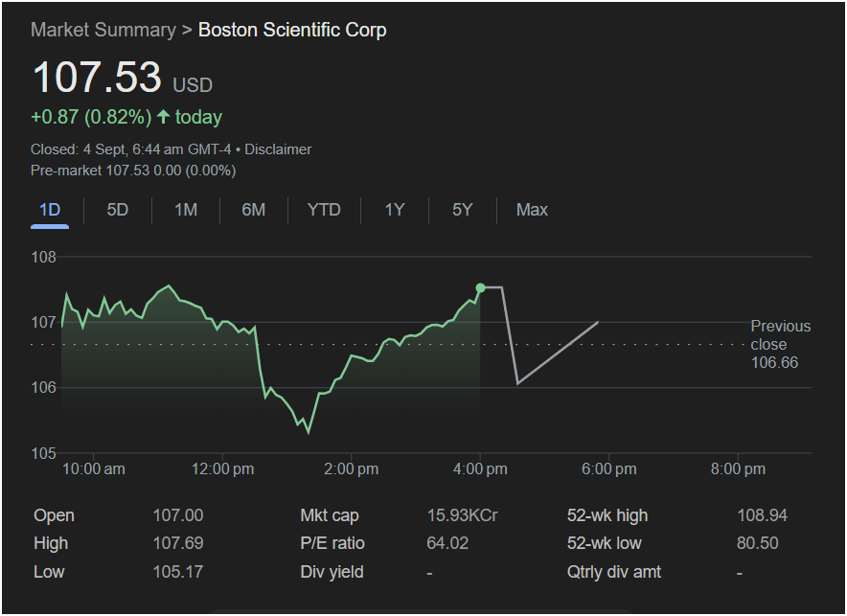Click the 2:00 pm axis label
The height and width of the screenshot is (616, 847).
point(351,468)
